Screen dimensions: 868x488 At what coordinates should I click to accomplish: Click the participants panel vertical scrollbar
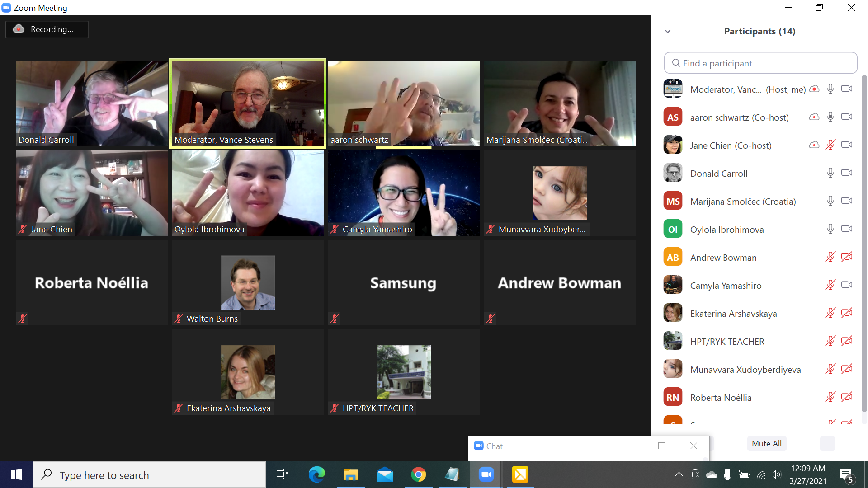(x=864, y=244)
